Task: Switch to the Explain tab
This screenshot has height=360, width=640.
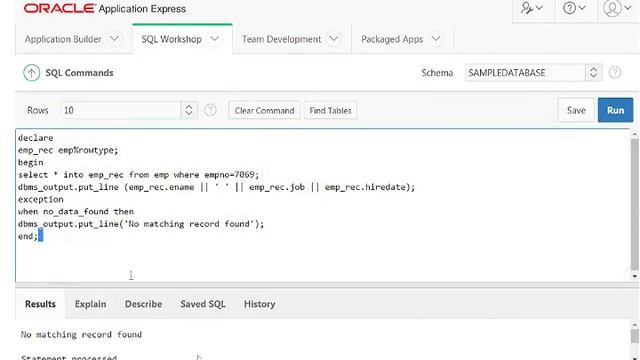Action: click(90, 304)
